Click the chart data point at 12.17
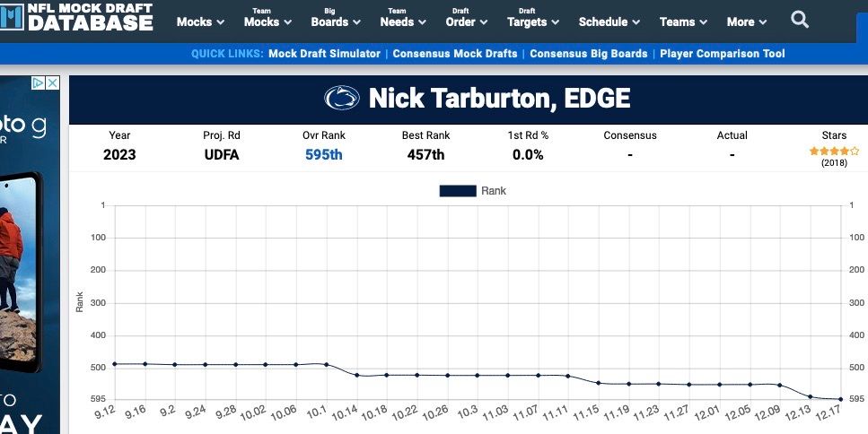Screen dimensions: 868x434 [841, 399]
